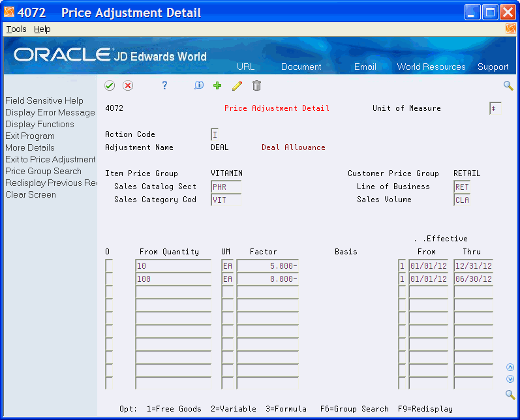Click Effective Thru date 12/31/12

[x=473, y=266]
